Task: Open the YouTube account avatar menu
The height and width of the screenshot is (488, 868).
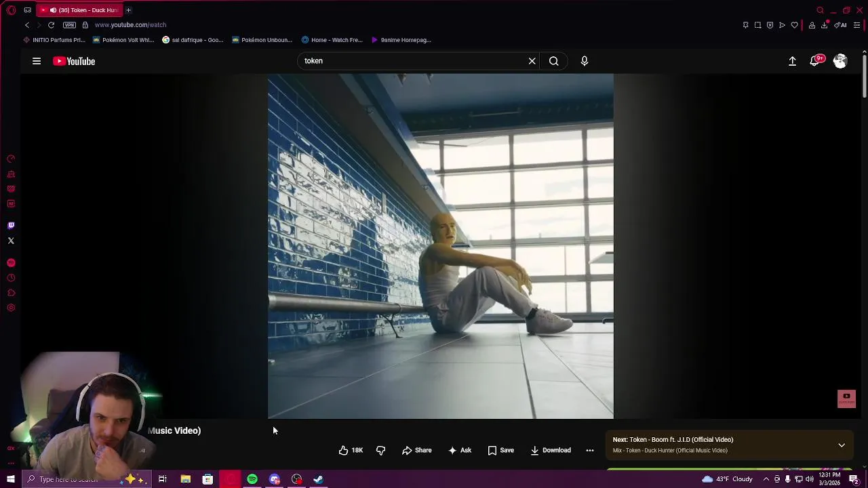Action: [840, 61]
